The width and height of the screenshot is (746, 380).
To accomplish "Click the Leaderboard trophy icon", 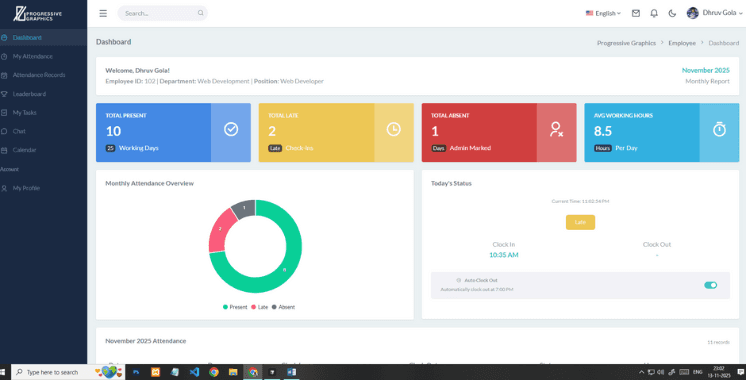I will (4, 94).
